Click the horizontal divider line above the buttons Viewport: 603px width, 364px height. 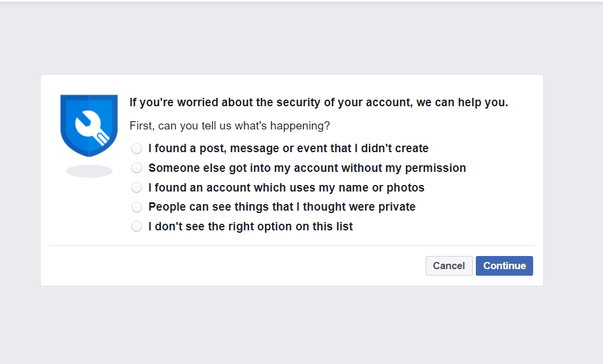292,245
